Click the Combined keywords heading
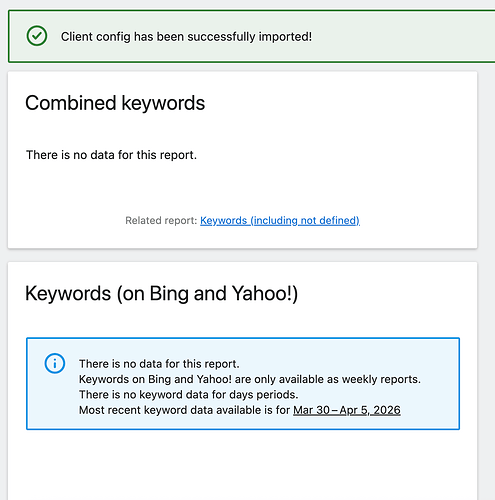This screenshot has width=495, height=500. click(115, 103)
